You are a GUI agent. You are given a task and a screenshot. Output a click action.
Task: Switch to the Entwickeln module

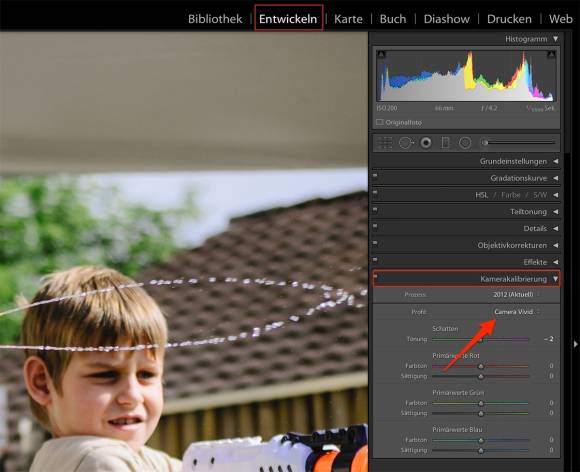coord(288,19)
